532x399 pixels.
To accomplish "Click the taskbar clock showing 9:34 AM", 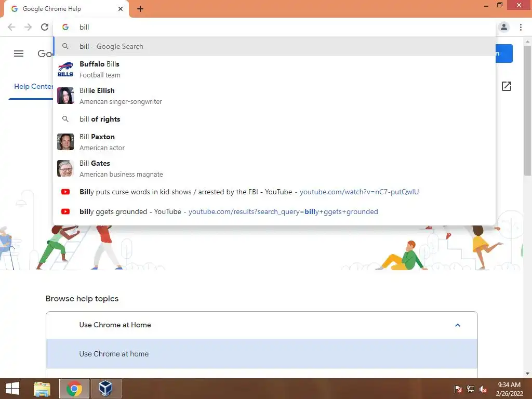I will [509, 389].
